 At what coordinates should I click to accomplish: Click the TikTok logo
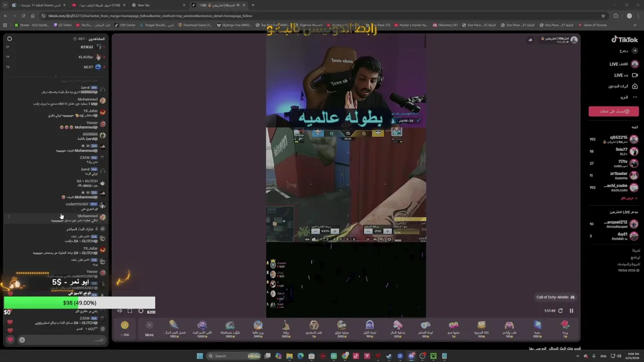pyautogui.click(x=624, y=40)
